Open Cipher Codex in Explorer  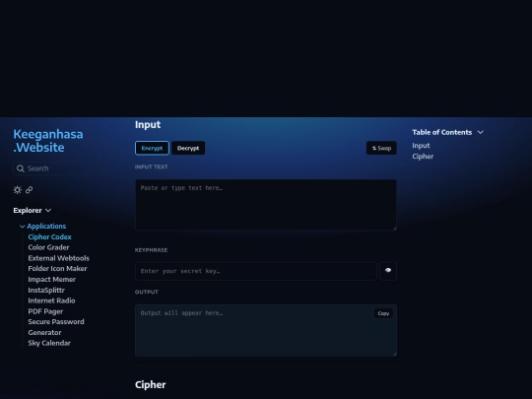(49, 236)
